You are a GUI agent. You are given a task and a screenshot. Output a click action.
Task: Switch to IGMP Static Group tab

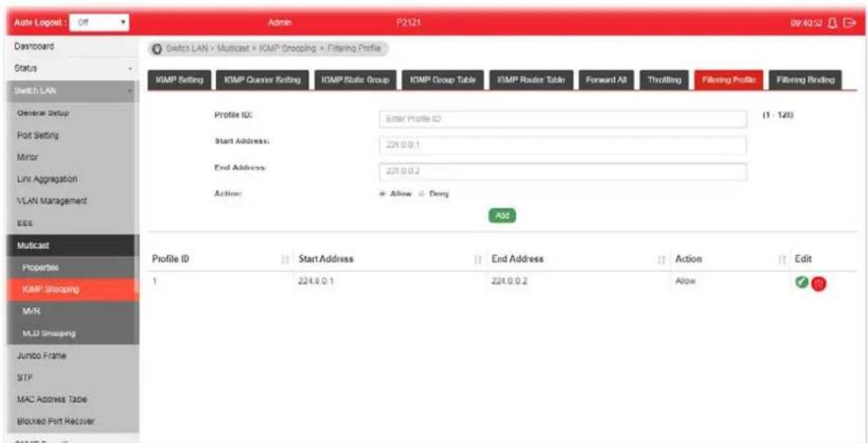(x=355, y=80)
